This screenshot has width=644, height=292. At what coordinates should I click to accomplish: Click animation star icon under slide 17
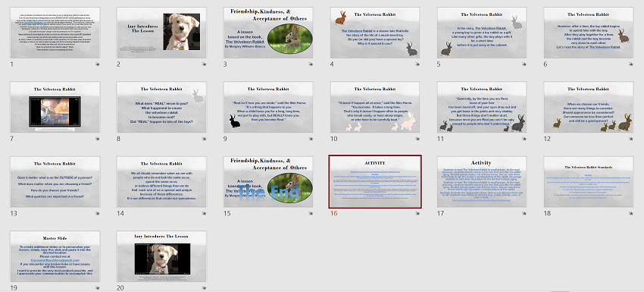coord(524,213)
